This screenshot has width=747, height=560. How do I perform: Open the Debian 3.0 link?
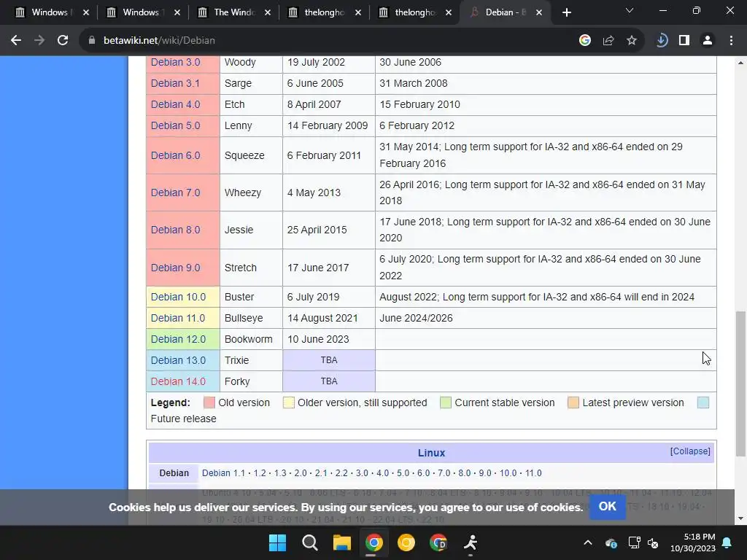tap(175, 63)
